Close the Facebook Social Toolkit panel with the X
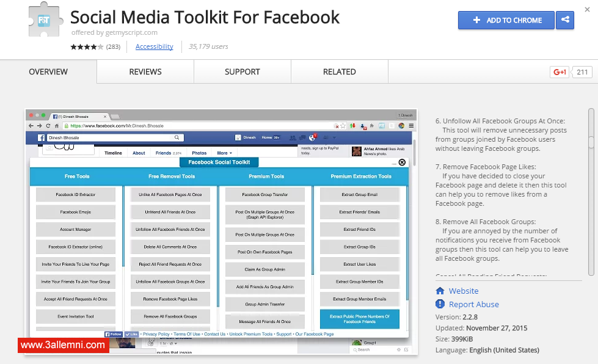Screen dimensions: 598x364 (x=402, y=162)
